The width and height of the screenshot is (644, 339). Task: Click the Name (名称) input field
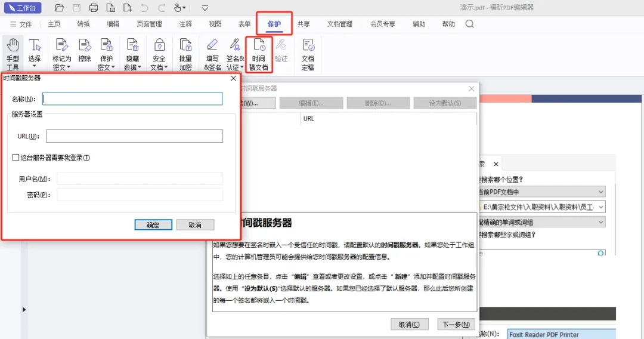[x=132, y=98]
